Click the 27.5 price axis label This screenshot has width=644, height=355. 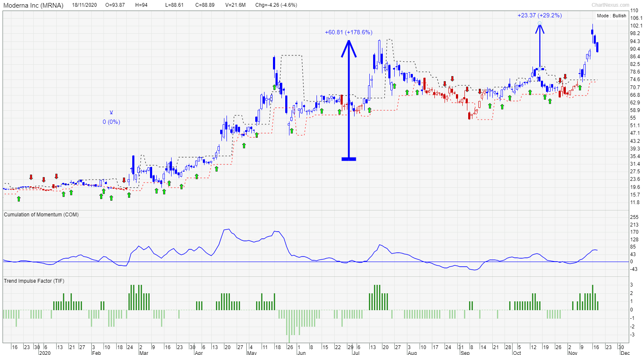pos(635,172)
